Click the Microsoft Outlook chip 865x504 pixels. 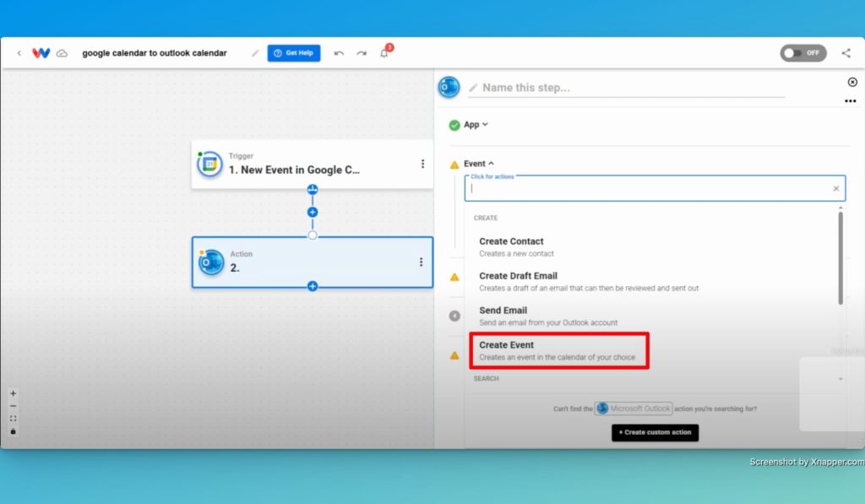634,409
